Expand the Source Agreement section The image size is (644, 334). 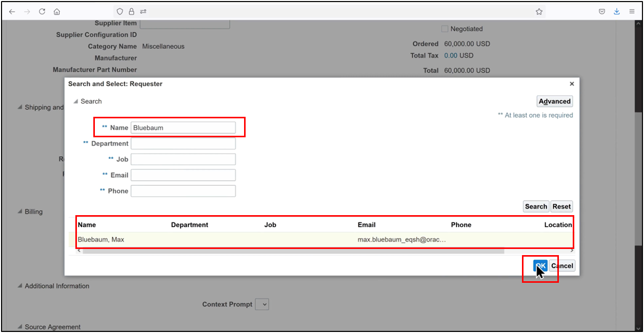(x=20, y=327)
